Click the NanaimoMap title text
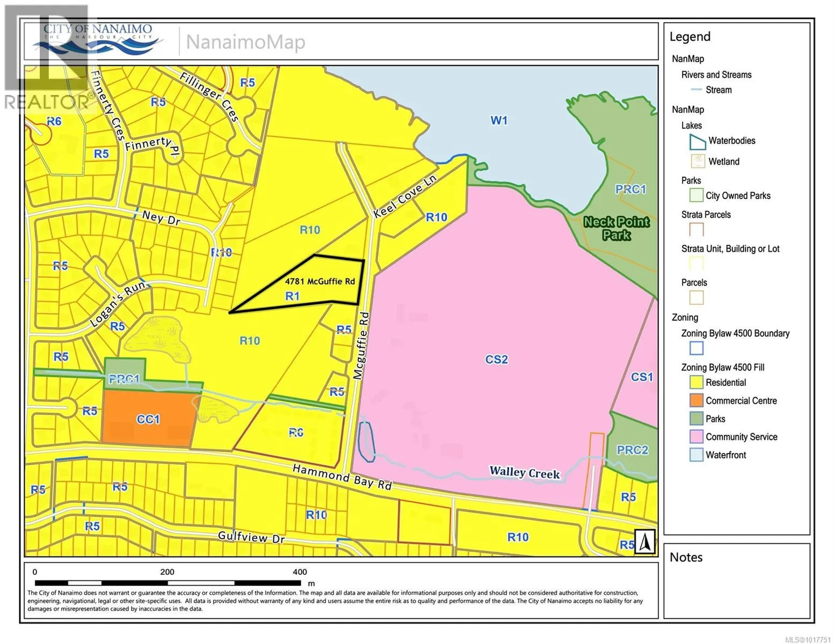 click(245, 42)
